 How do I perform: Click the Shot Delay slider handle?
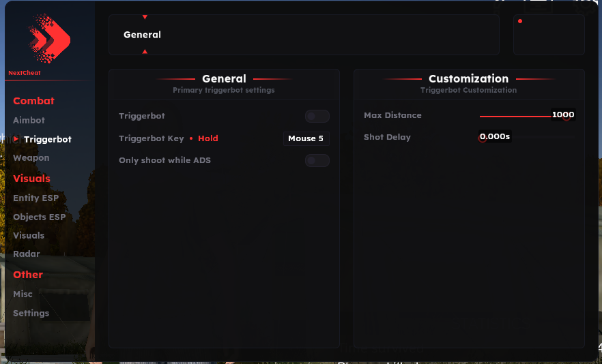482,138
